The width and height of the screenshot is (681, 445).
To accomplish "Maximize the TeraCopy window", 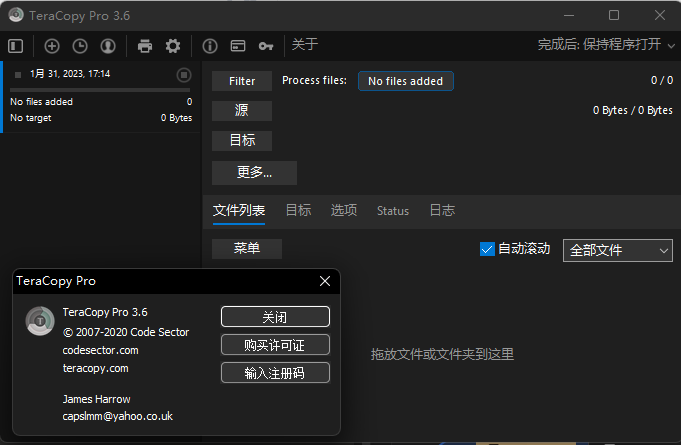I will pyautogui.click(x=614, y=15).
